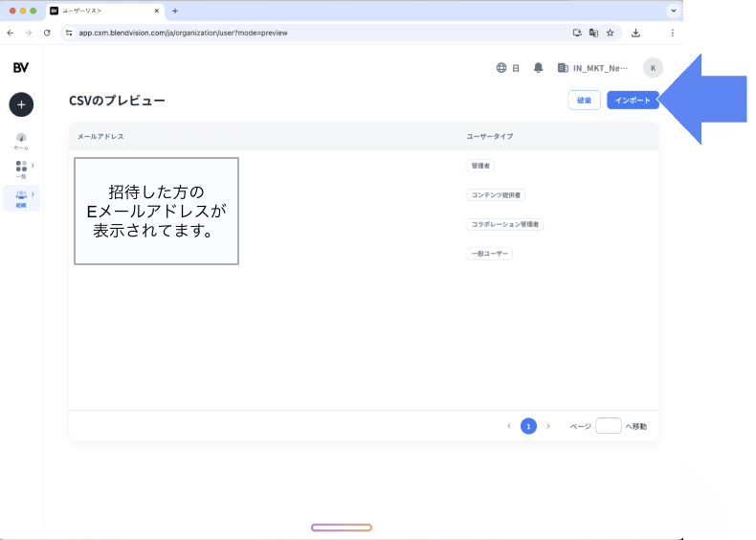This screenshot has width=756, height=540.
Task: Click the translate page icon
Action: 593,33
